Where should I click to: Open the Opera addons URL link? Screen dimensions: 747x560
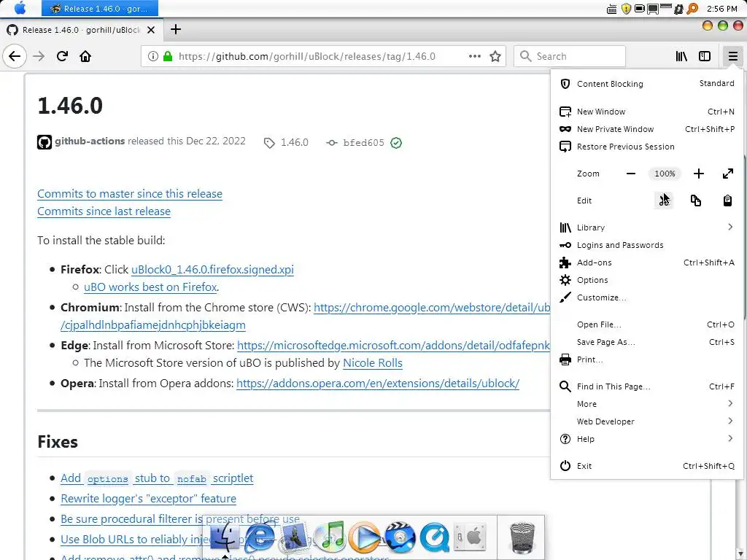pos(378,384)
